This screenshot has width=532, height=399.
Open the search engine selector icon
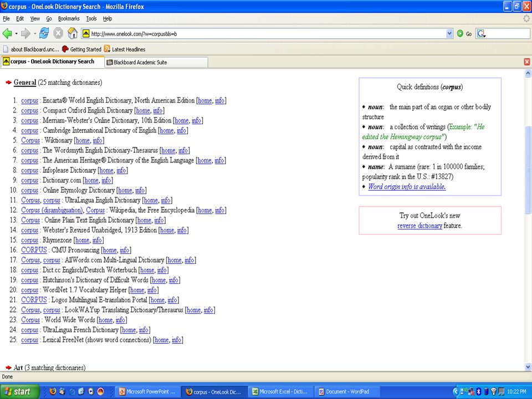tap(481, 34)
